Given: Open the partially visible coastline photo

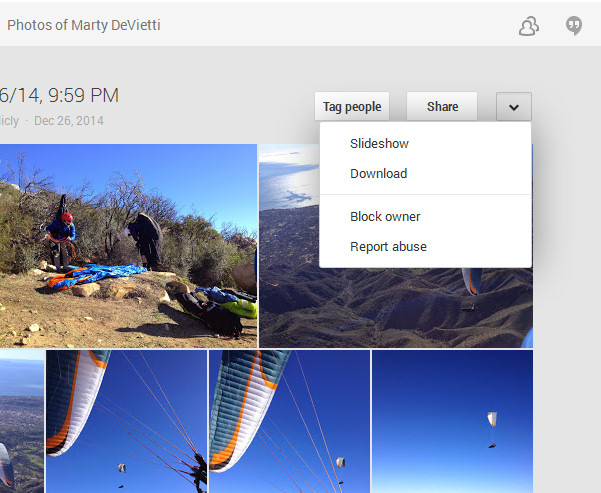Looking at the screenshot, I should (x=22, y=421).
